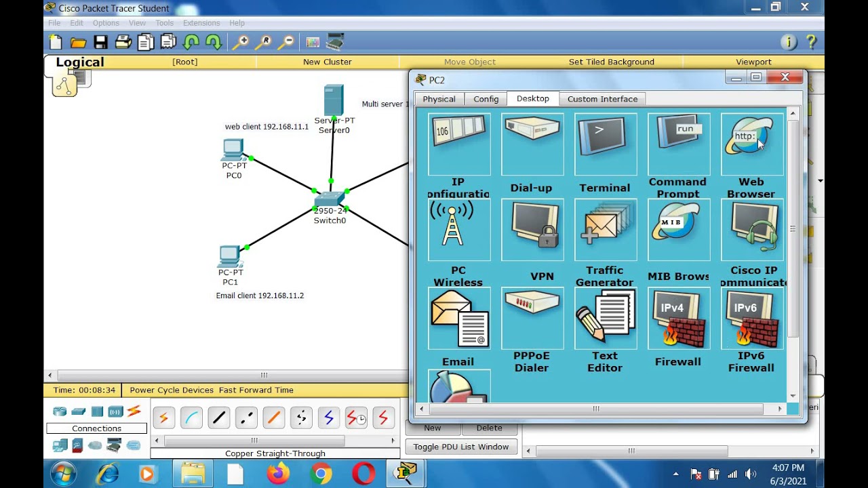
Task: Switch to the Physical tab
Action: pyautogui.click(x=439, y=99)
